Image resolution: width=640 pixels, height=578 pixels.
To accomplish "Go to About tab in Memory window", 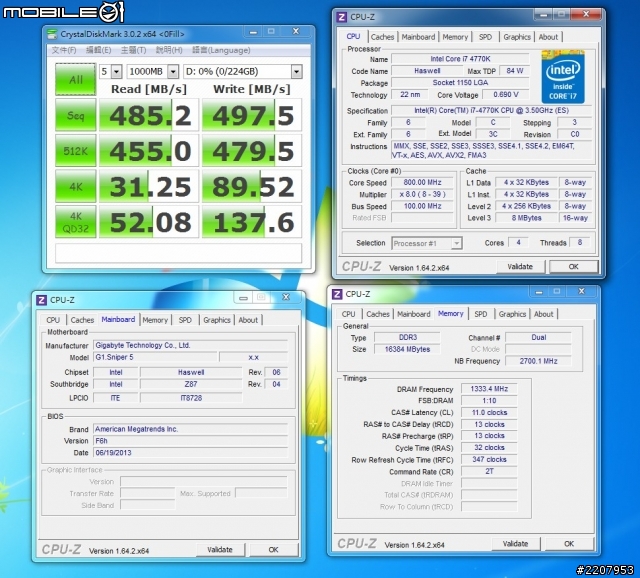I will pyautogui.click(x=544, y=314).
